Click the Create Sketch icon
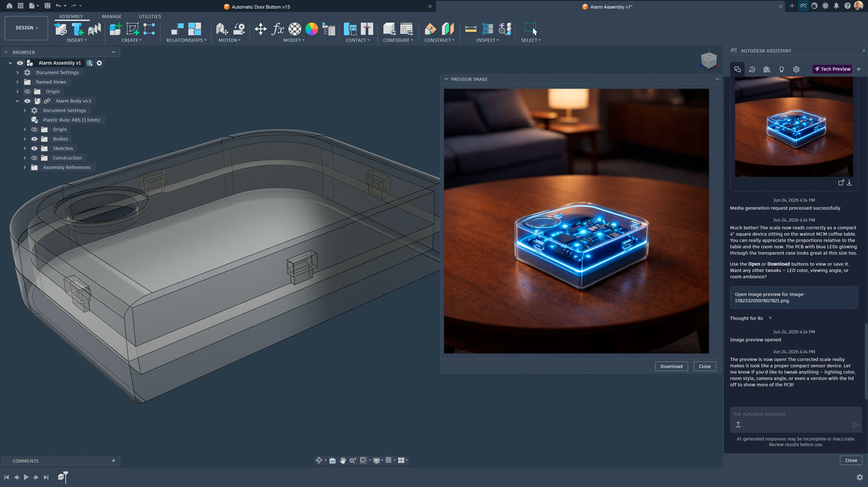The height and width of the screenshot is (487, 868). click(x=133, y=29)
